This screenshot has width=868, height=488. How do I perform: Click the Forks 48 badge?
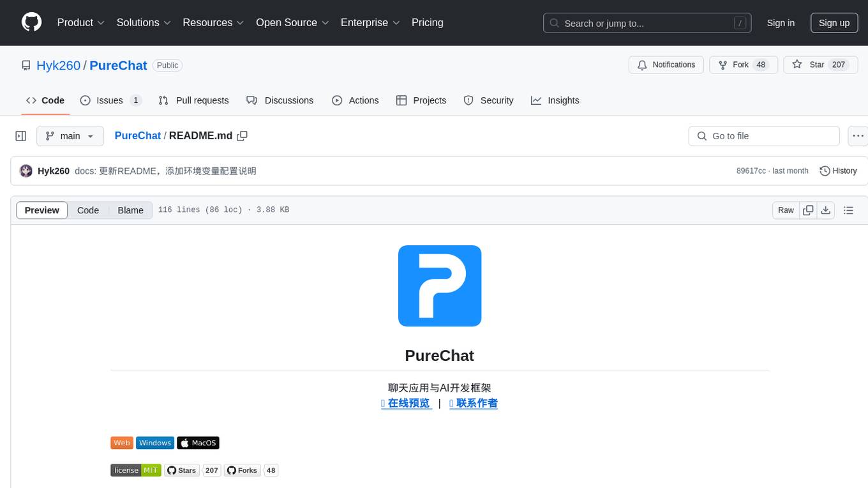coord(251,470)
